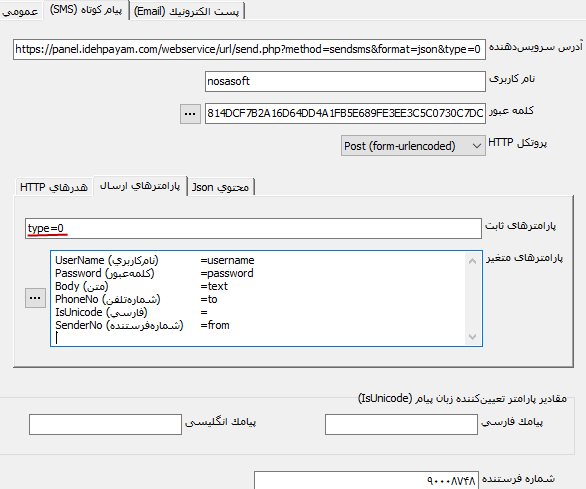Select the پيام كوتاه (SMS) tab
Screen dimensions: 586x489
pos(86,10)
